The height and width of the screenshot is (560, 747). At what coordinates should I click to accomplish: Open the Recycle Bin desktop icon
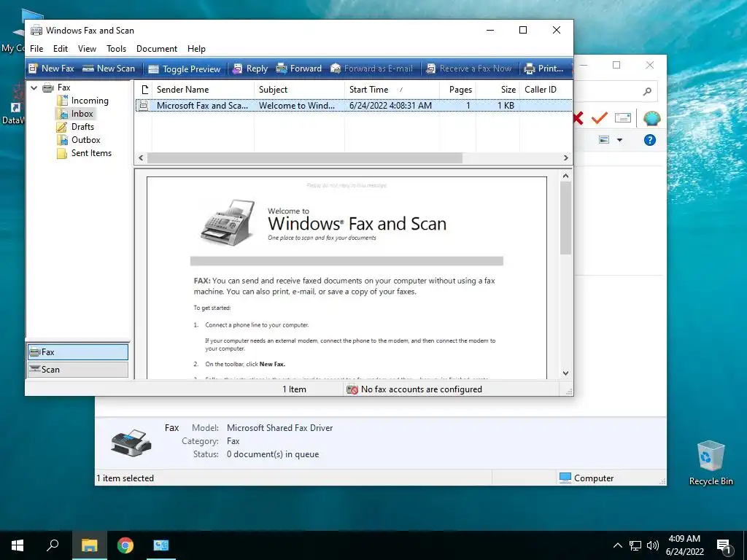pos(711,463)
